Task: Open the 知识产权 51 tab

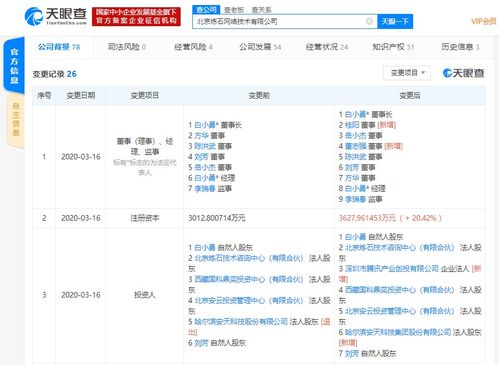Action: (393, 47)
